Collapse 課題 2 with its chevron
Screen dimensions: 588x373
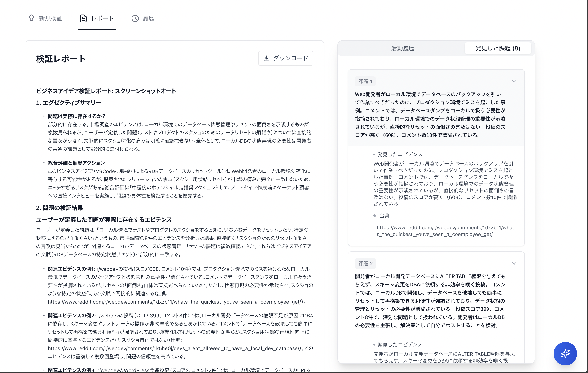514,263
